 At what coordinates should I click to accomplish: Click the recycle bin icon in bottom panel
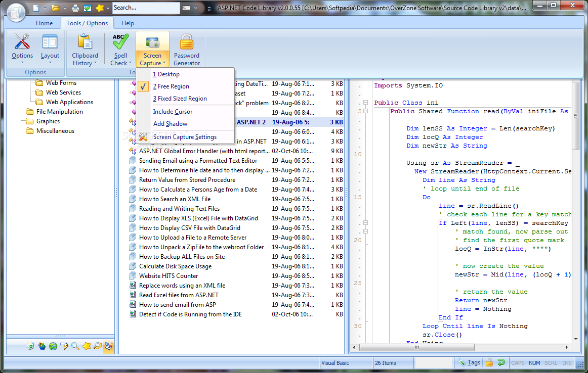coord(31,346)
